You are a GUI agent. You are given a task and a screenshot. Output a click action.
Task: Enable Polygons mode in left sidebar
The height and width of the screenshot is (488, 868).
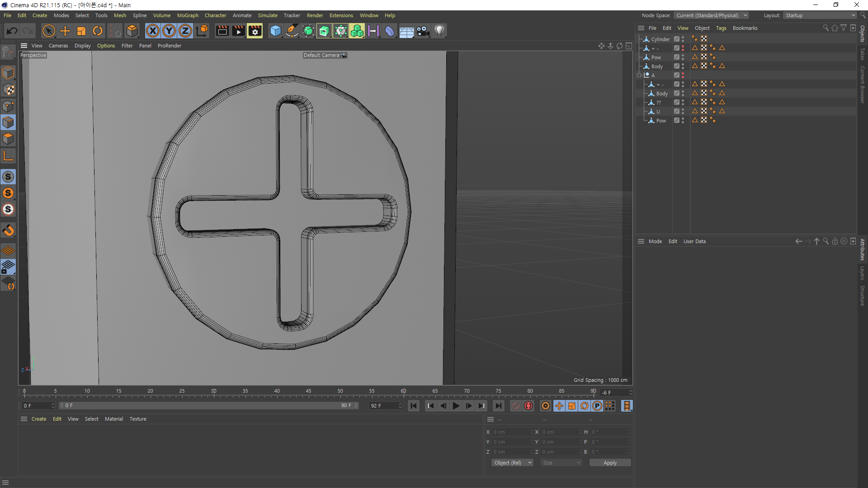pyautogui.click(x=8, y=139)
